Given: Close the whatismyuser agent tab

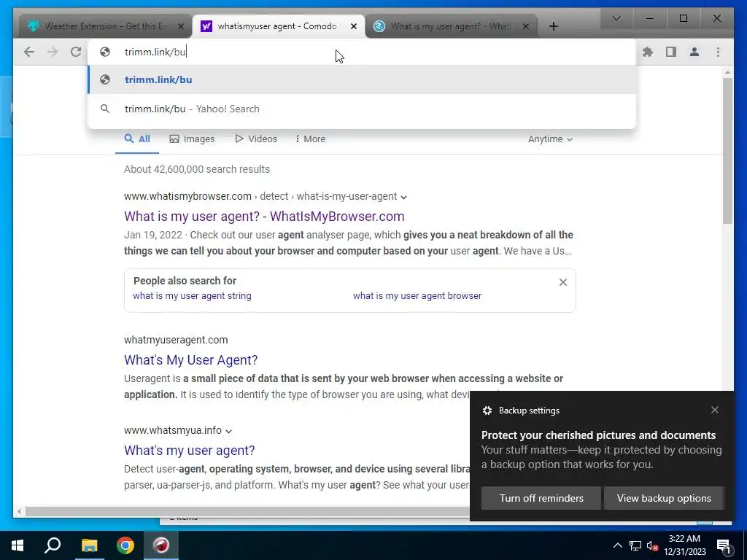Looking at the screenshot, I should (354, 26).
